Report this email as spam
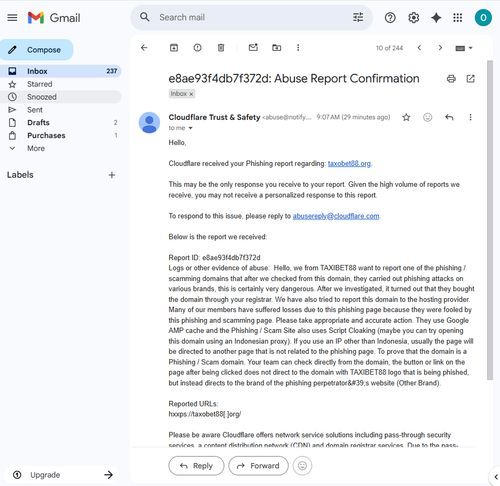 197,48
